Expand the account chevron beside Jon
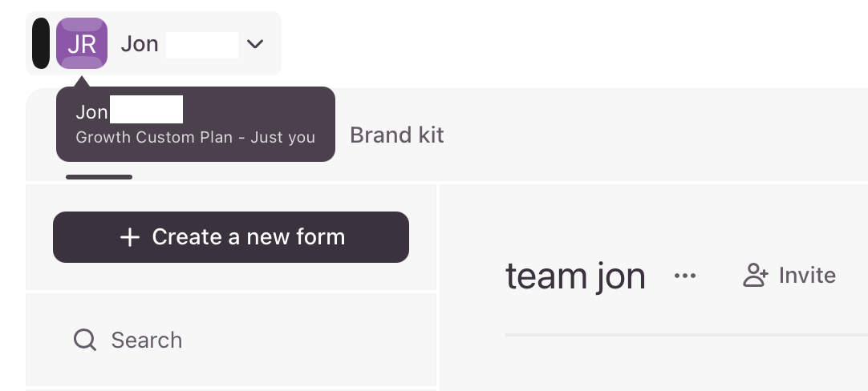This screenshot has height=391, width=868. (x=254, y=44)
